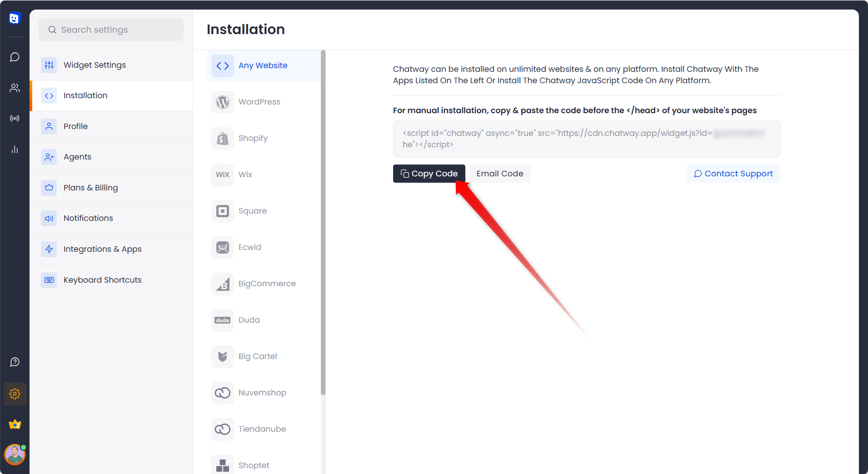Click the Tiendanube cloud logo icon
The image size is (868, 474).
pos(223,429)
